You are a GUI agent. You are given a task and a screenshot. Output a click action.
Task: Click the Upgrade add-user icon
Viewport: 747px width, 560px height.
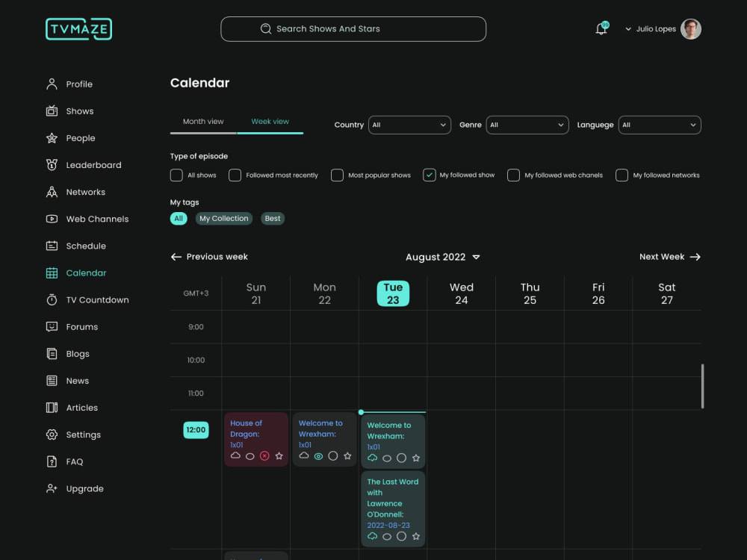[52, 488]
